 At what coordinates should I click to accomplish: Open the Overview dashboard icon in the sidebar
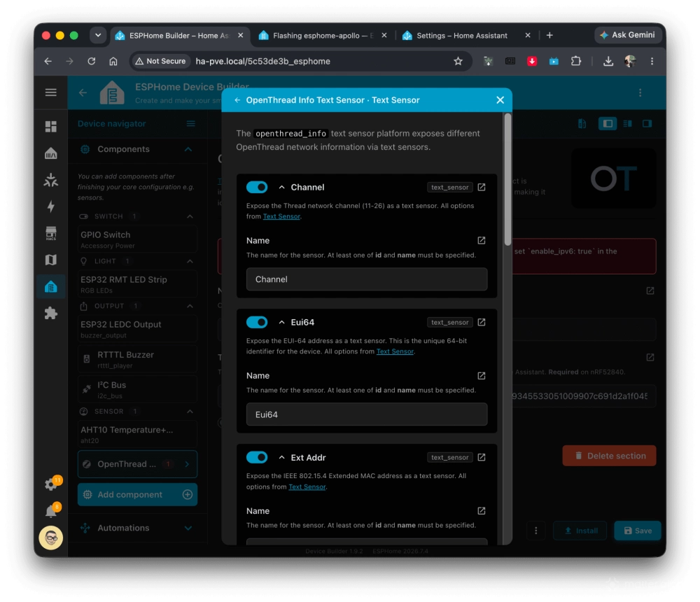click(51, 127)
